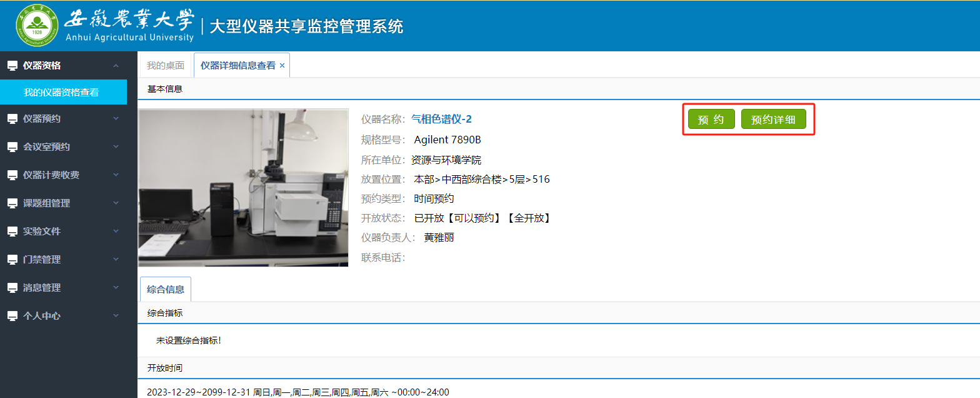Click the green 预约 button
Image resolution: width=980 pixels, height=398 pixels.
711,119
